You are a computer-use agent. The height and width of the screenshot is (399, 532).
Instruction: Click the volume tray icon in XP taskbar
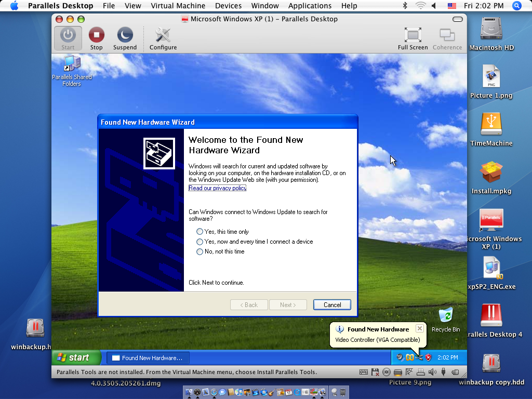400,357
